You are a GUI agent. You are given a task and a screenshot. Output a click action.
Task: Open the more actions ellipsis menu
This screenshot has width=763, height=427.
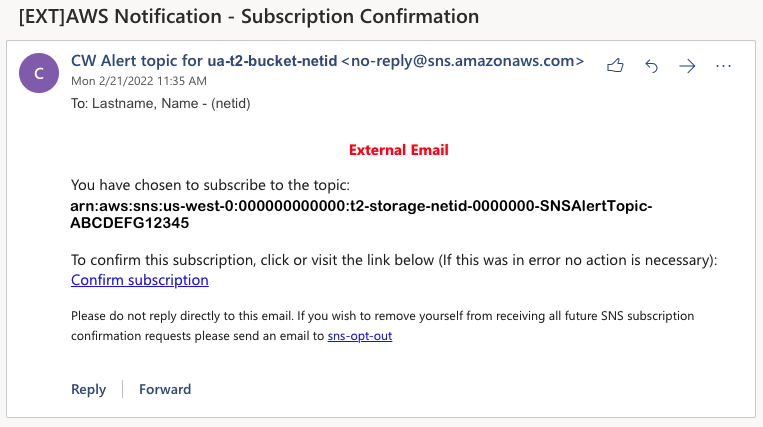(723, 66)
